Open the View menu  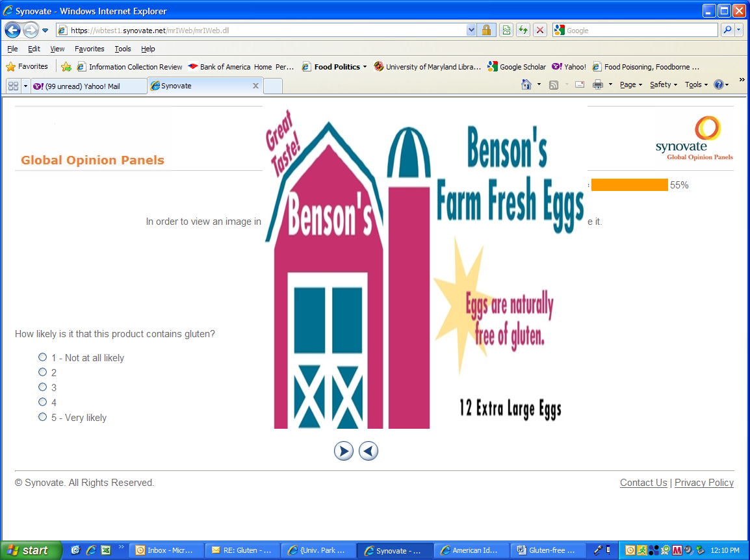click(57, 49)
